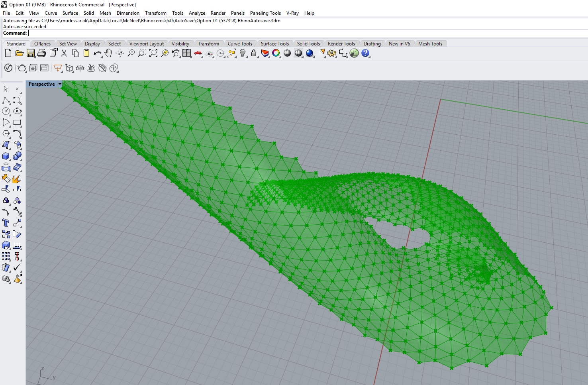Viewport: 588px width, 385px height.
Task: Hide objects with the light bulb icon
Action: point(243,53)
